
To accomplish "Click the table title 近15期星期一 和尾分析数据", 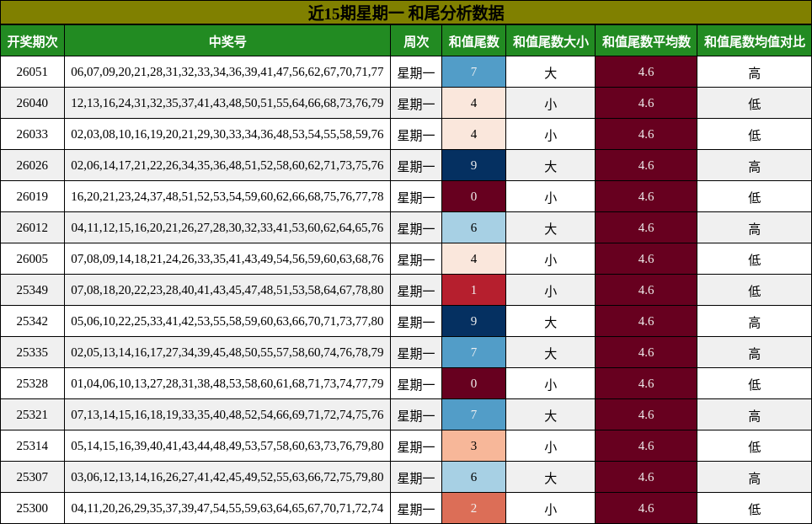I will tap(406, 12).
